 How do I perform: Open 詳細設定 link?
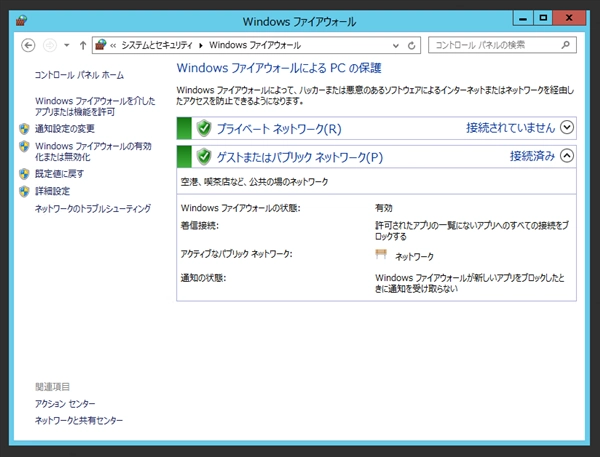point(52,191)
